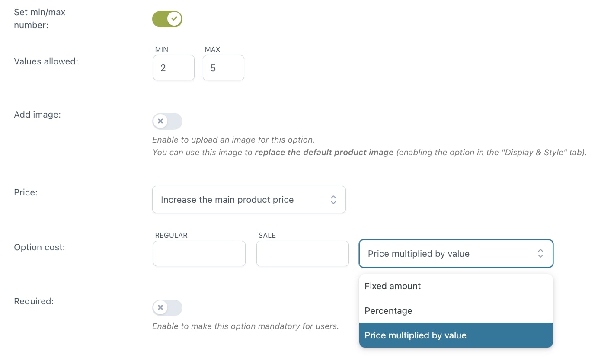
Task: Click the Price dropdown chevron arrows
Action: (333, 200)
